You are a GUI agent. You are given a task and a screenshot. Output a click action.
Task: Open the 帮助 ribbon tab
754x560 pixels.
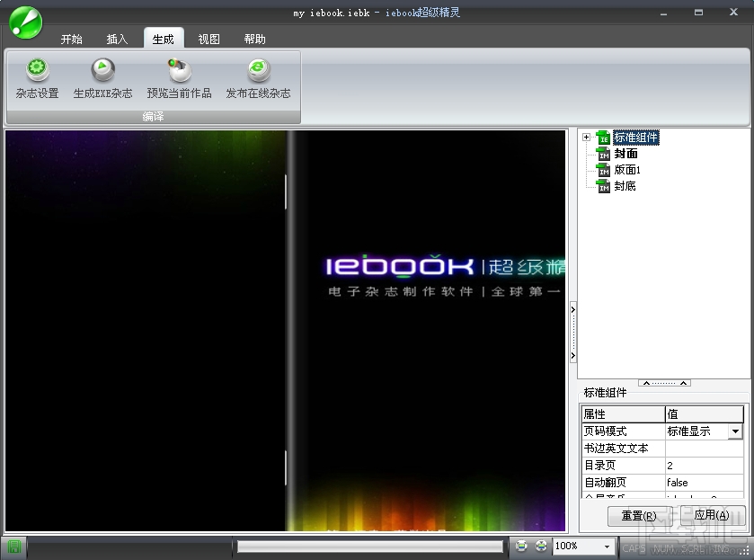pos(254,39)
